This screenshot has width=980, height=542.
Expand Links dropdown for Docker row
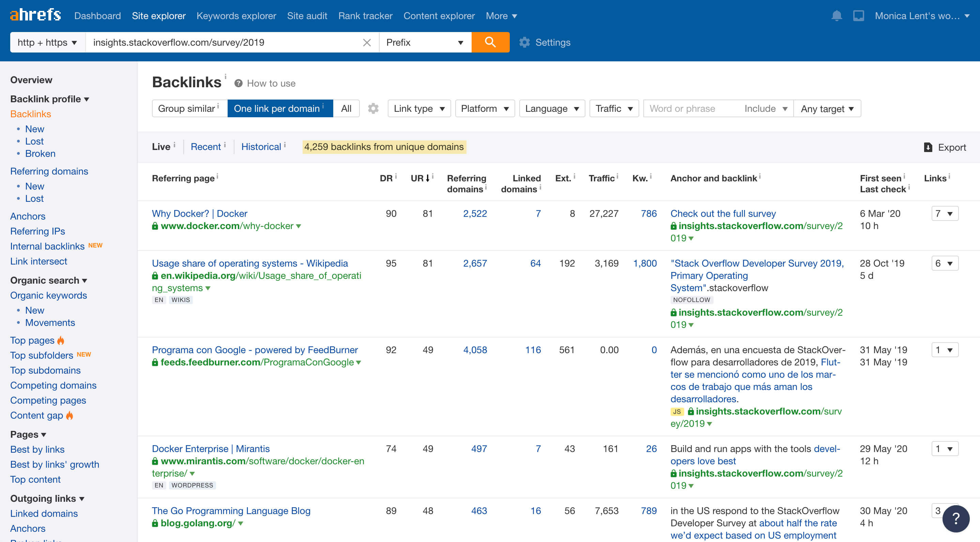(x=945, y=213)
